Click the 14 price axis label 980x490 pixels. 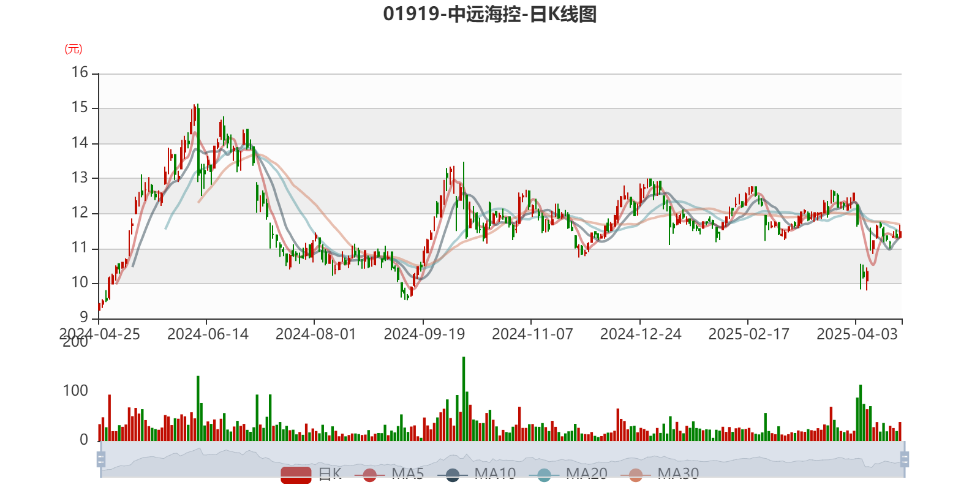(x=80, y=143)
